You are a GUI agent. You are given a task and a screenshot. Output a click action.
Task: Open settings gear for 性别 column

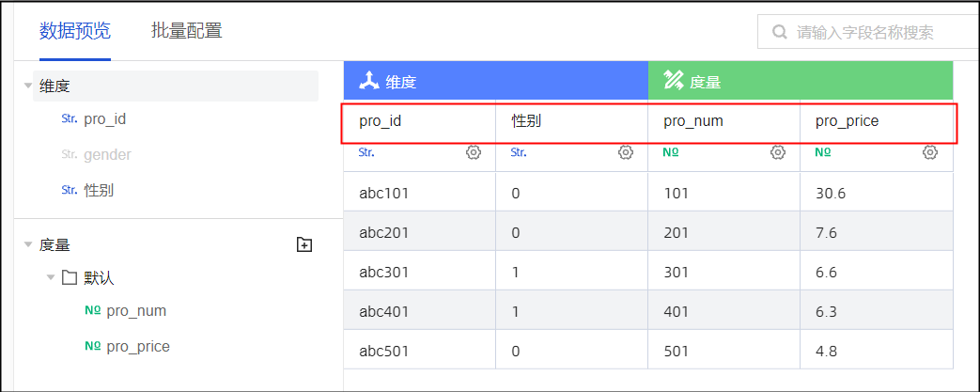coord(626,152)
